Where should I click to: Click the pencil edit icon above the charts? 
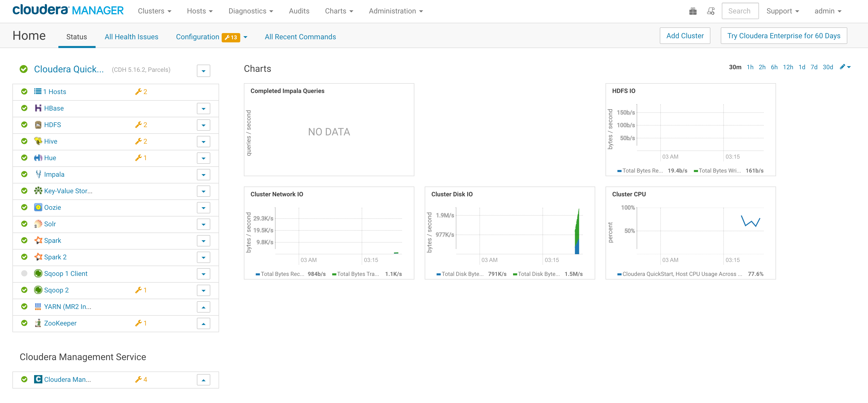(842, 67)
